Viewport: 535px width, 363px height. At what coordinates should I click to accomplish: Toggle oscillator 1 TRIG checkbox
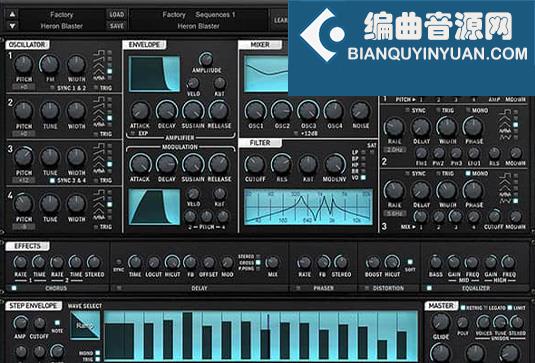point(96,88)
